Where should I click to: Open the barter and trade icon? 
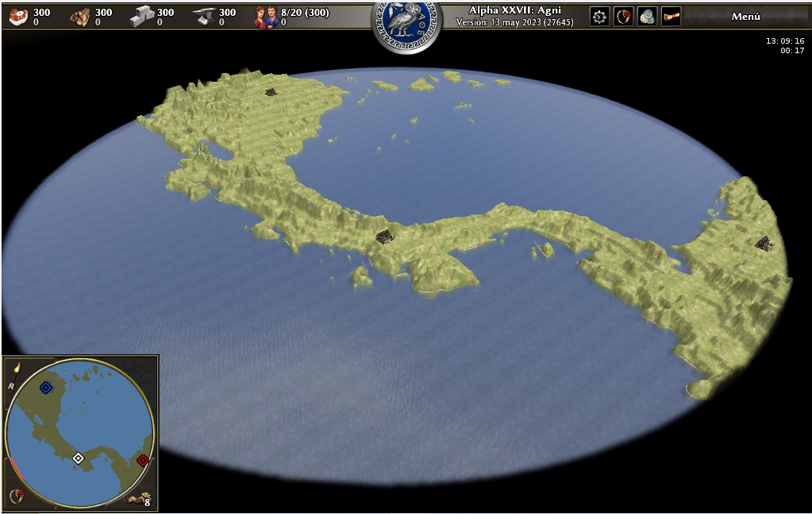647,17
